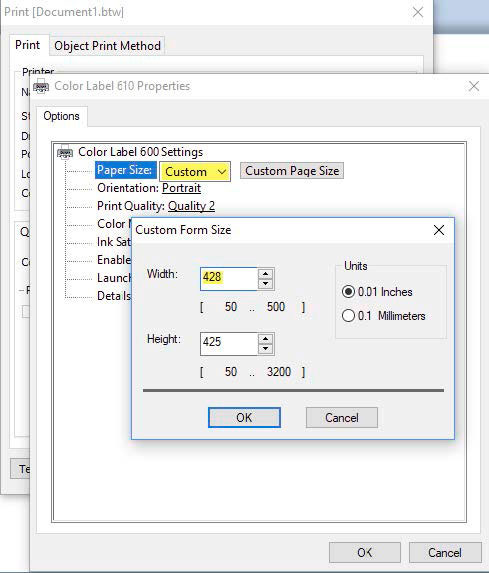Close the Color Label 610 Properties window
The width and height of the screenshot is (489, 573).
point(474,86)
